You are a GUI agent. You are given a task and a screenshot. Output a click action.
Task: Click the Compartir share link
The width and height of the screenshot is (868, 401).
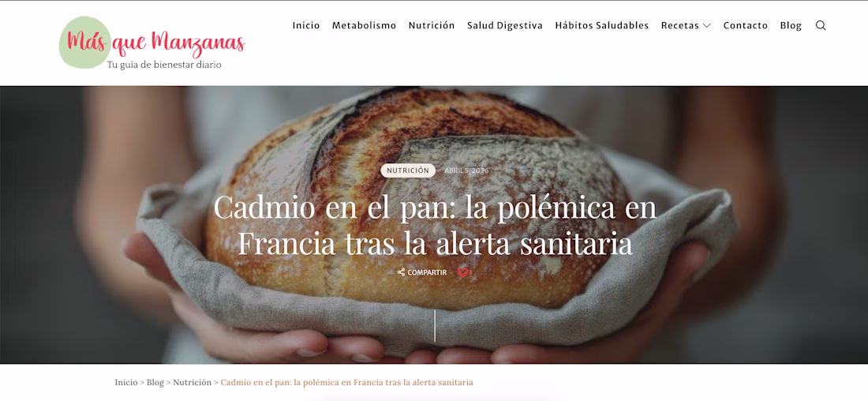[x=427, y=272]
